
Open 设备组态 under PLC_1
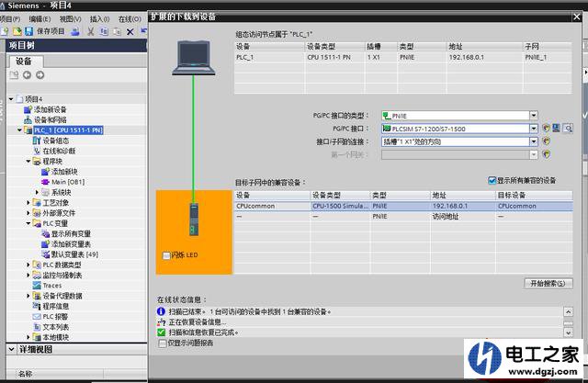(55, 141)
